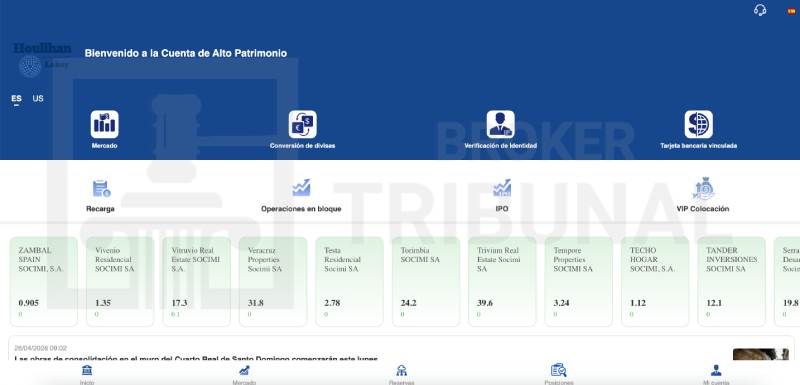Switch to the ES market tab
Screen dimensions: 800x385
coord(17,99)
